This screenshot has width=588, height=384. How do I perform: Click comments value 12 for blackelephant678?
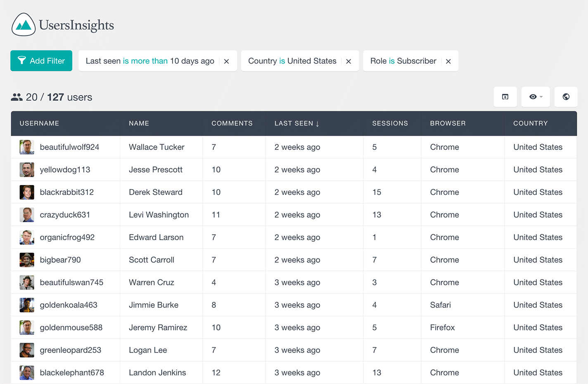[x=216, y=372]
